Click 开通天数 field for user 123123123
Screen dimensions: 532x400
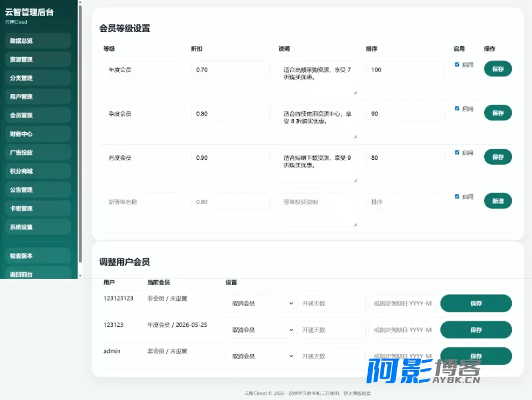click(x=332, y=303)
